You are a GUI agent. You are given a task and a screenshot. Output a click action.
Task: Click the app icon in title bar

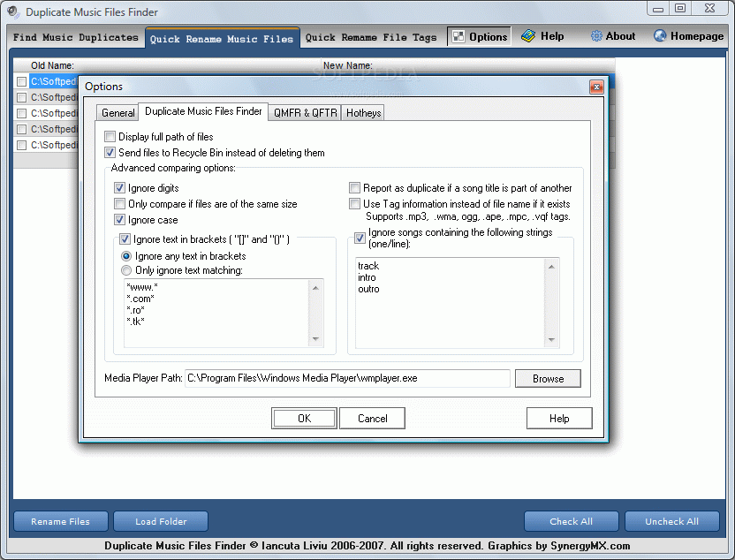13,11
